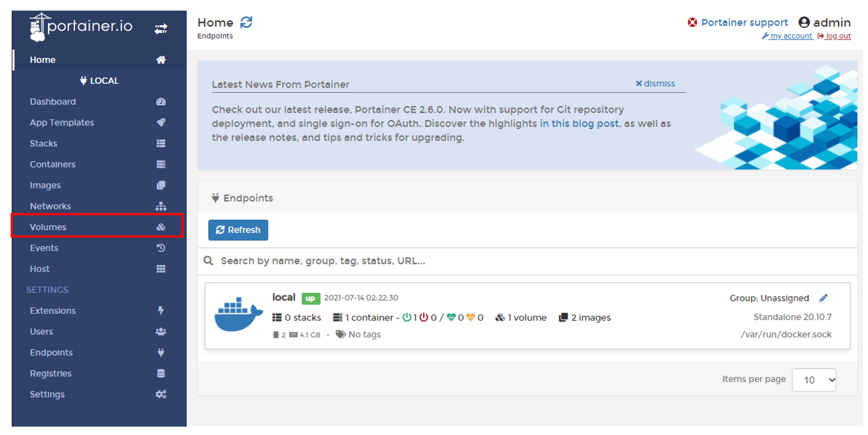Navigate to Containers in the sidebar
868x435 pixels.
tap(99, 165)
